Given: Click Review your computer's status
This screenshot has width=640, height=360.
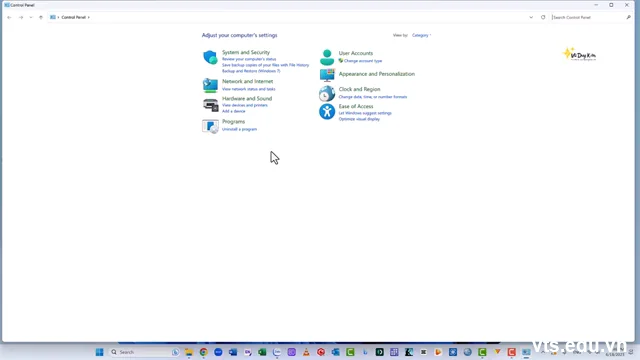Looking at the screenshot, I should (249, 59).
